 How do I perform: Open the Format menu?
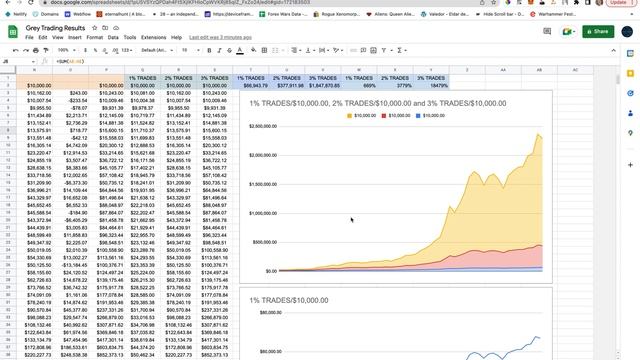(95, 38)
